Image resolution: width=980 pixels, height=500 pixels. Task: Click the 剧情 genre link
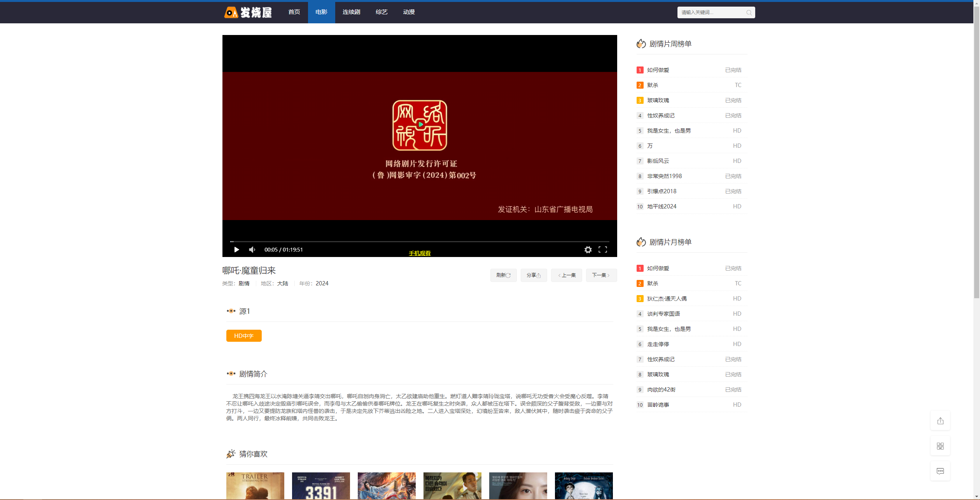244,283
